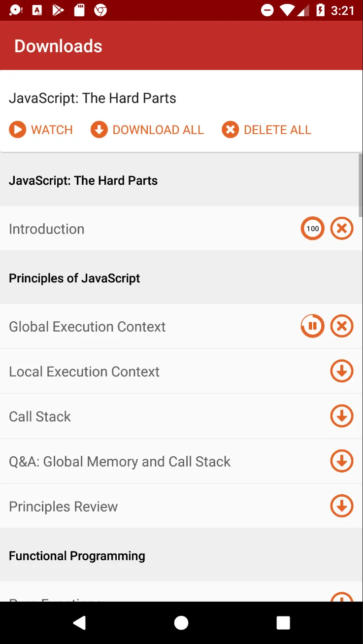Click the gray JavaScript: The Hard Parts section header
Image resolution: width=363 pixels, height=644 pixels.
pyautogui.click(x=181, y=180)
